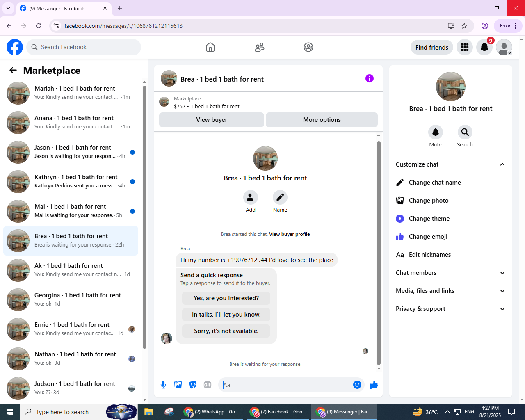Edit chat name with the Name pencil
The image size is (525, 420).
point(280,197)
